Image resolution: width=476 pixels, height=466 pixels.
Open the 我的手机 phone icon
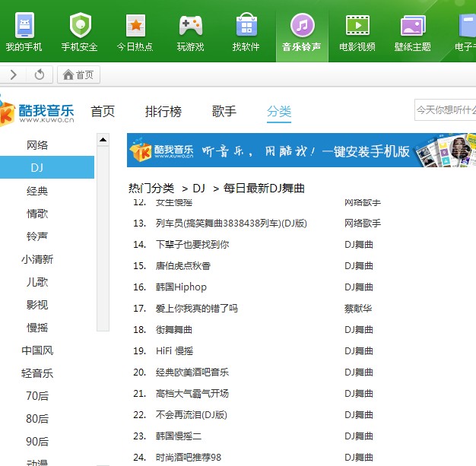click(24, 26)
